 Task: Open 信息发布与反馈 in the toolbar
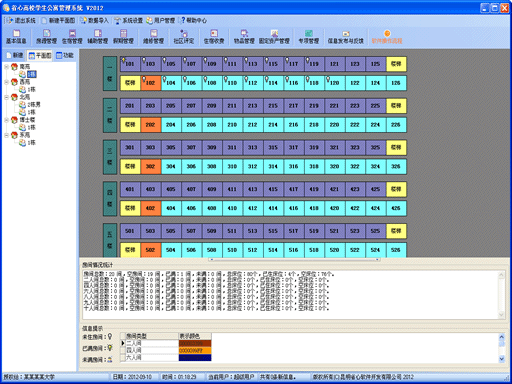point(346,37)
